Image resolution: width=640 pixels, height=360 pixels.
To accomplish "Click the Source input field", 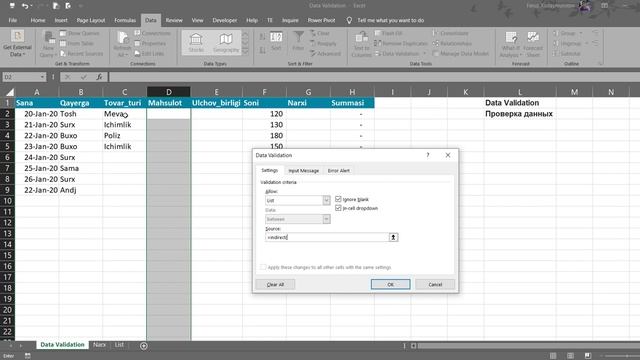I will pos(327,237).
